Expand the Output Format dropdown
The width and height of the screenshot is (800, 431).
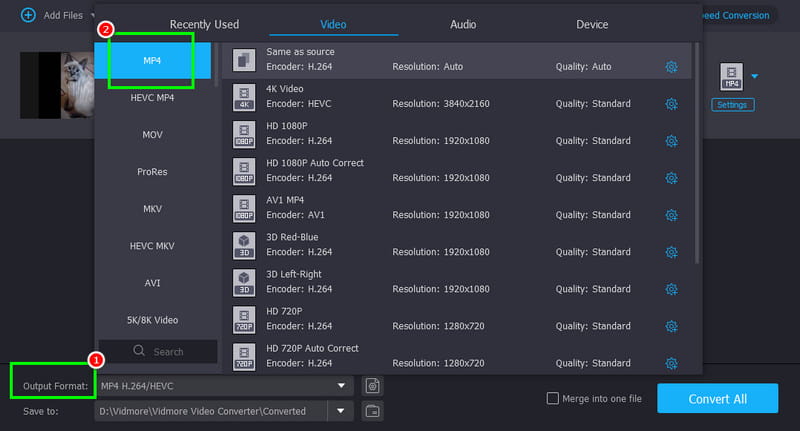(341, 386)
